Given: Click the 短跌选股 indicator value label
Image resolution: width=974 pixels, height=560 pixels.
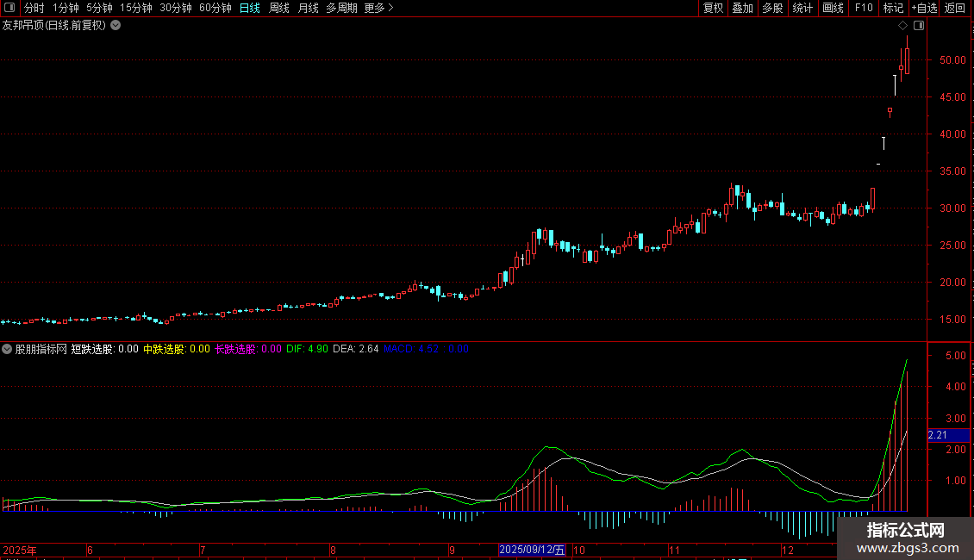Looking at the screenshot, I should [104, 349].
